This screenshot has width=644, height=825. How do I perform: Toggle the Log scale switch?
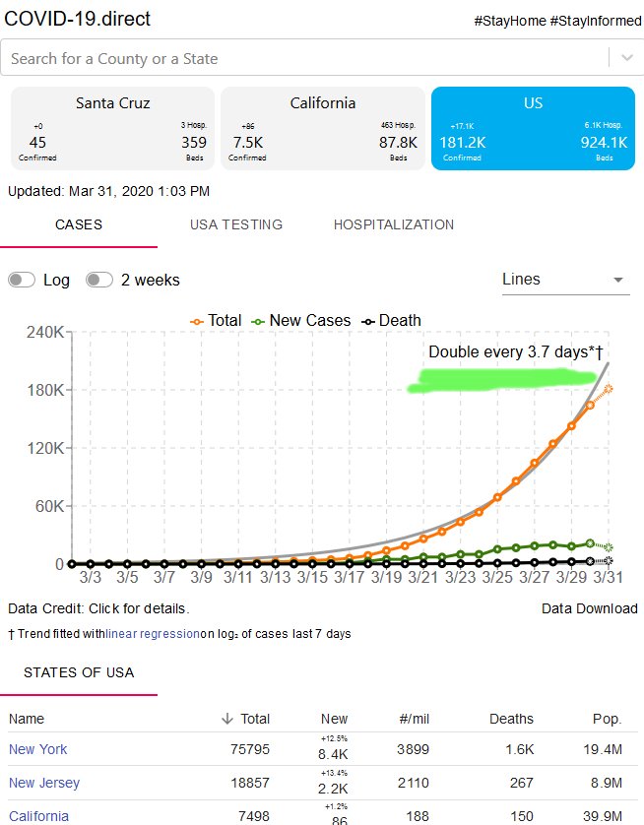coord(22,280)
